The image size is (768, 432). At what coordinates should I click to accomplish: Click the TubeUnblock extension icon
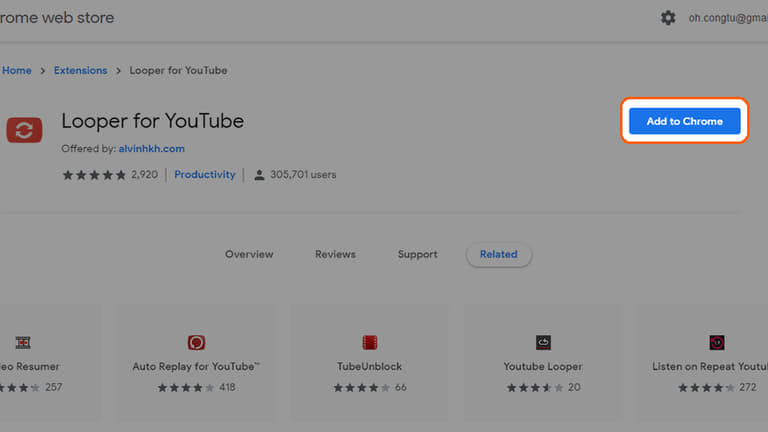pyautogui.click(x=370, y=342)
